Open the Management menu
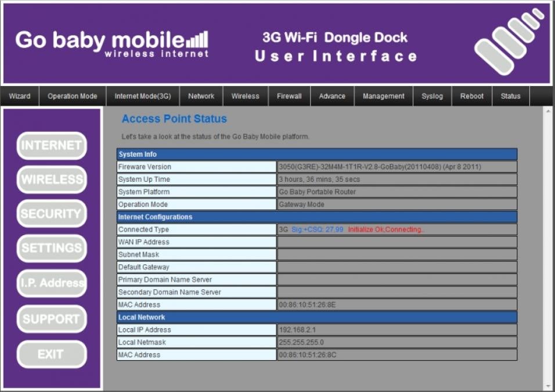 coord(384,96)
